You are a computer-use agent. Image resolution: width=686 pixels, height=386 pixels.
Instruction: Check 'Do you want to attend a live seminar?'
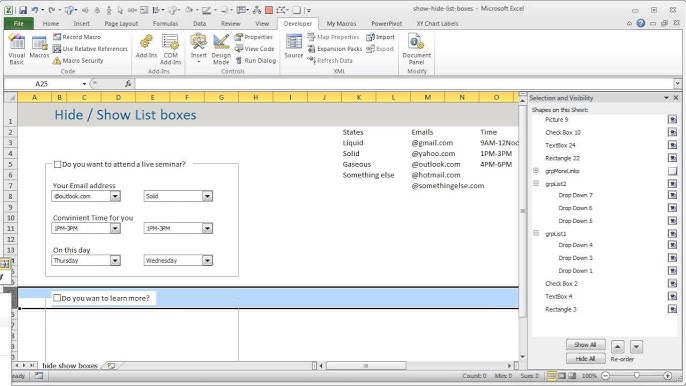[x=57, y=165]
